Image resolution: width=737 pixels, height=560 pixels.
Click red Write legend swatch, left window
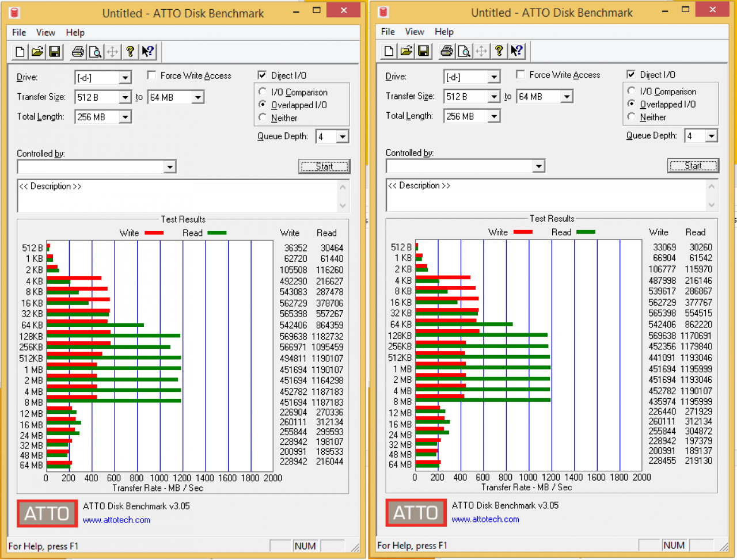pos(154,233)
